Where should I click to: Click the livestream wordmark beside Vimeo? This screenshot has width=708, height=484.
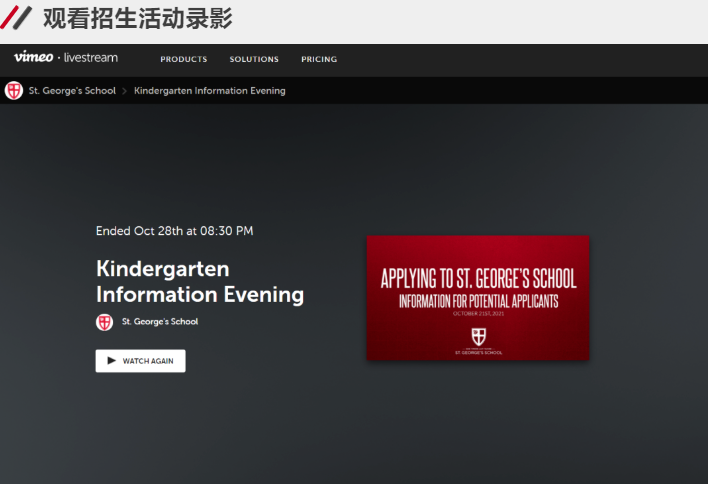[90, 58]
